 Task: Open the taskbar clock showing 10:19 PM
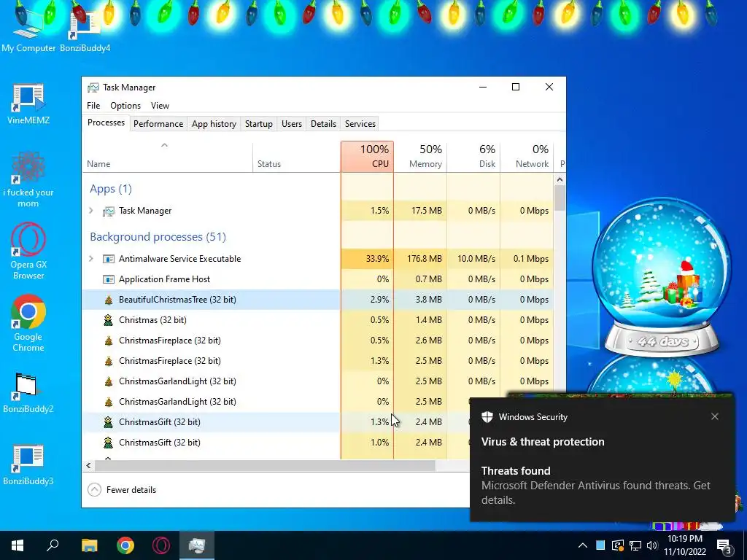pyautogui.click(x=685, y=545)
